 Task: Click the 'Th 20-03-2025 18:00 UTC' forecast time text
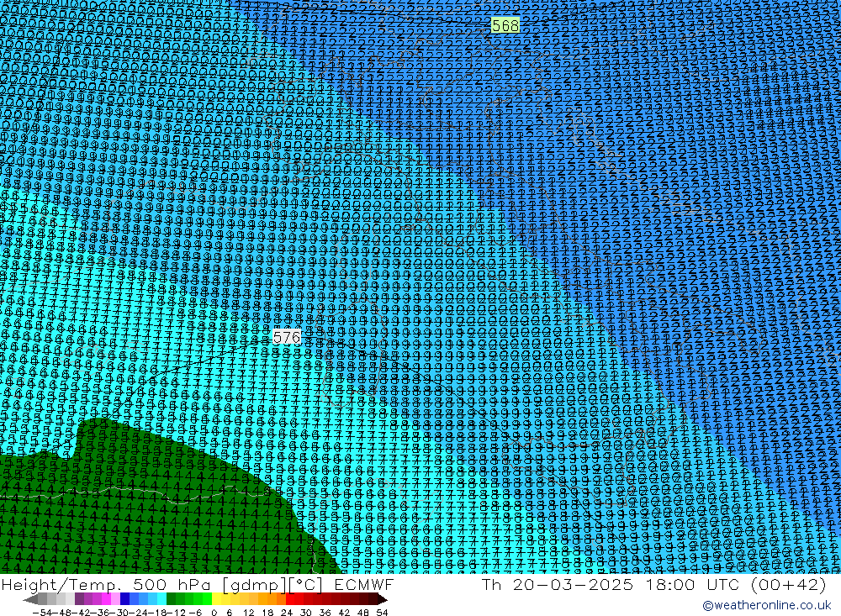(610, 584)
